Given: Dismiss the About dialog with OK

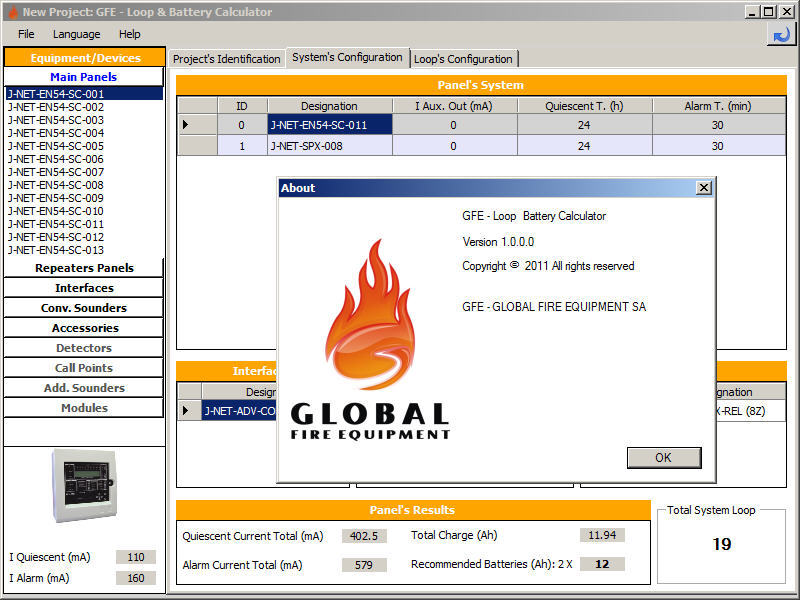Looking at the screenshot, I should [x=663, y=457].
